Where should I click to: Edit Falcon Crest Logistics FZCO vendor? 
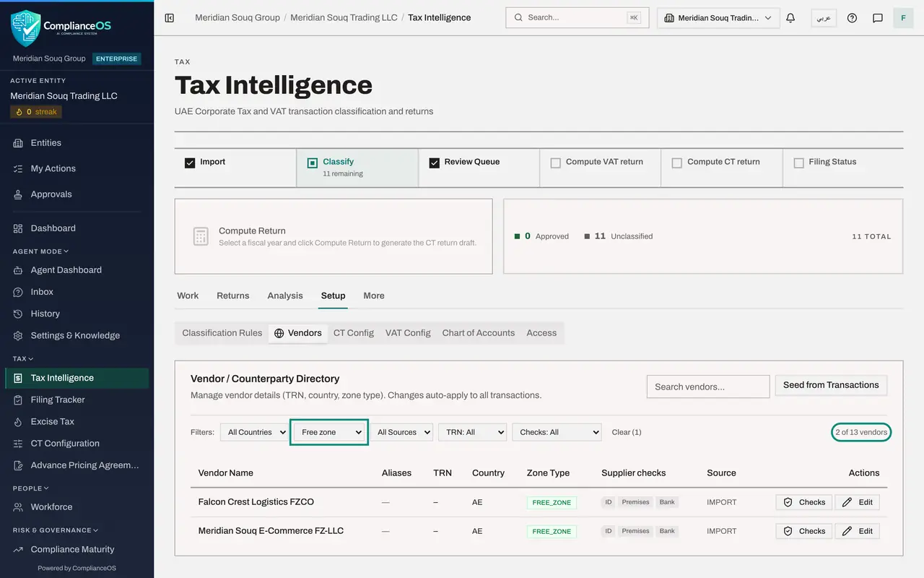coord(858,502)
